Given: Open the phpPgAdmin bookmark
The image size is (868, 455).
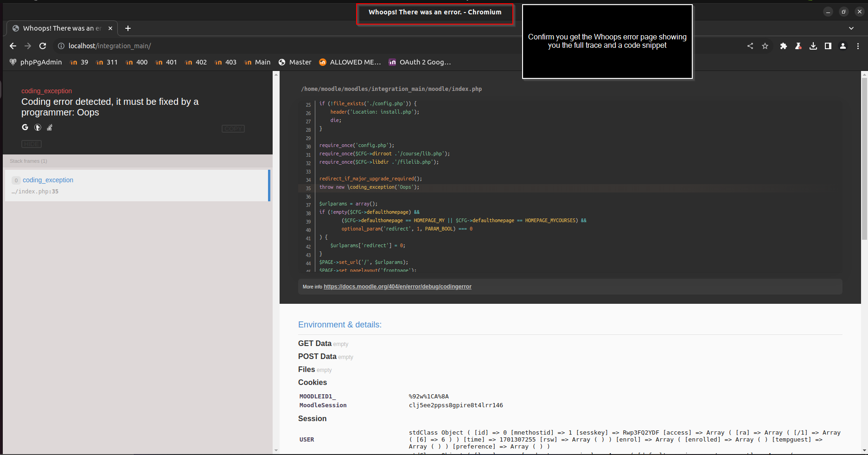Looking at the screenshot, I should point(36,62).
